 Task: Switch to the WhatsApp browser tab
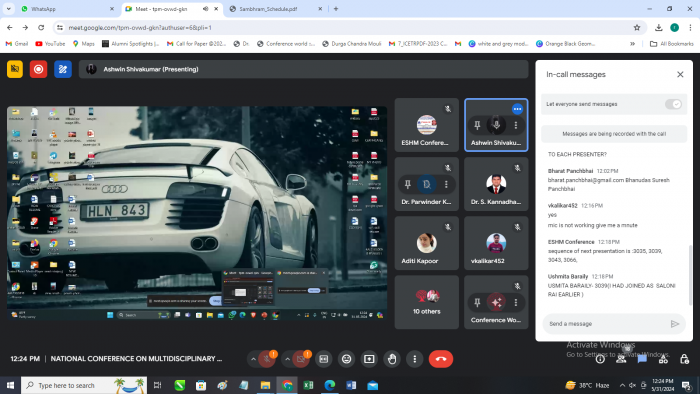(67, 9)
